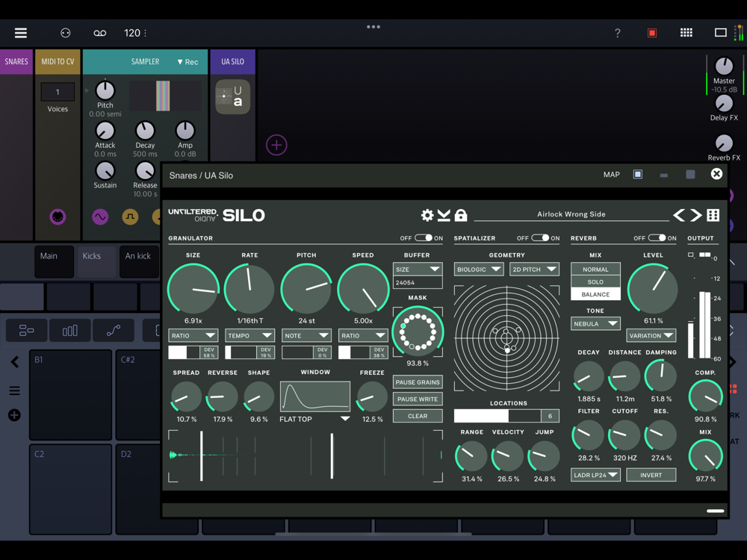Toggle PAUSE WRITE
This screenshot has width=747, height=560.
pos(418,399)
